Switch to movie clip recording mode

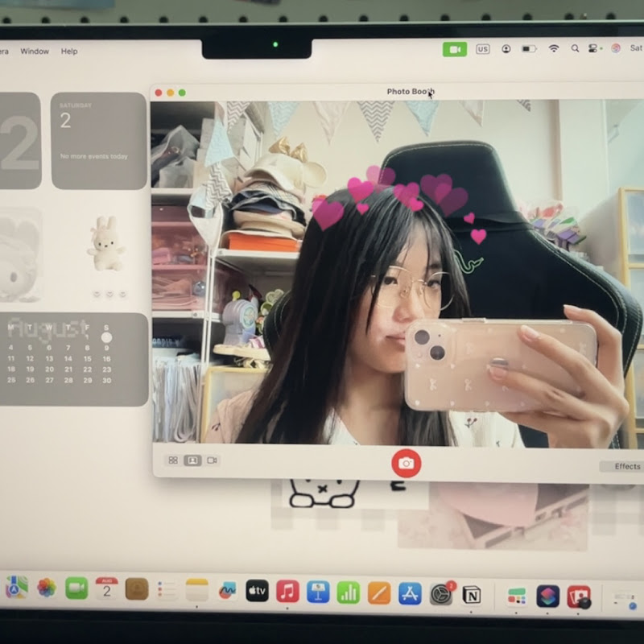coord(213,460)
